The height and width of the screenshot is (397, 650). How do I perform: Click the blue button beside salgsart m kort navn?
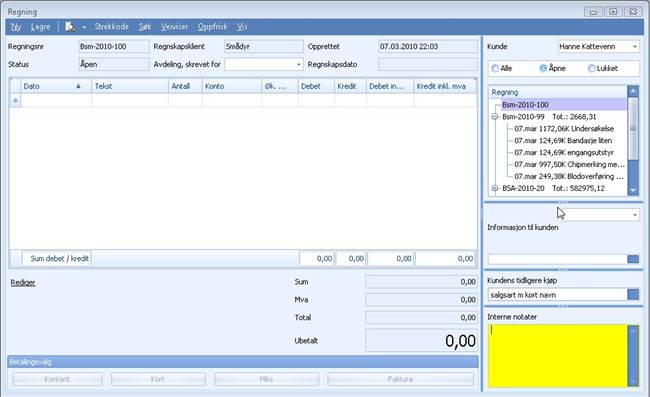(x=633, y=295)
